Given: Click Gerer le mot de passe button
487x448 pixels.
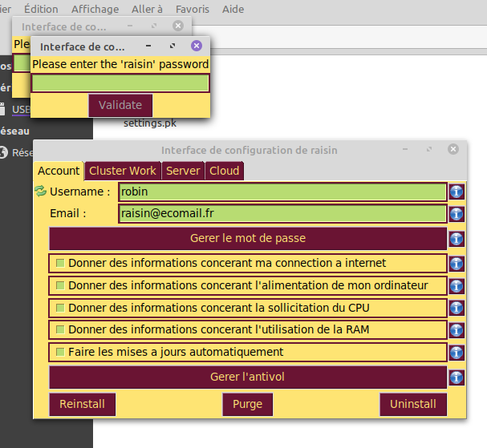Looking at the screenshot, I should (x=248, y=238).
